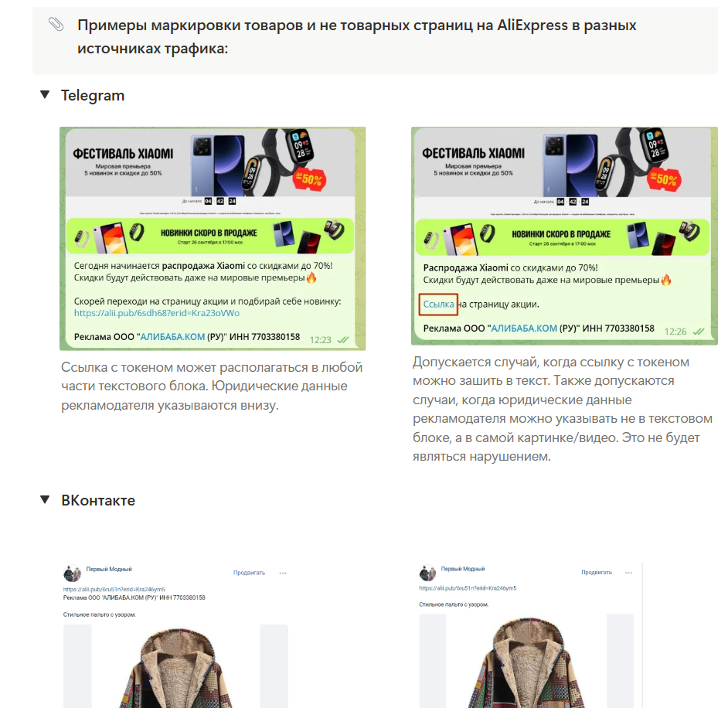Open left Festival Xiaomi Telegram screenshot
Screen dimensions: 728x708
click(213, 238)
